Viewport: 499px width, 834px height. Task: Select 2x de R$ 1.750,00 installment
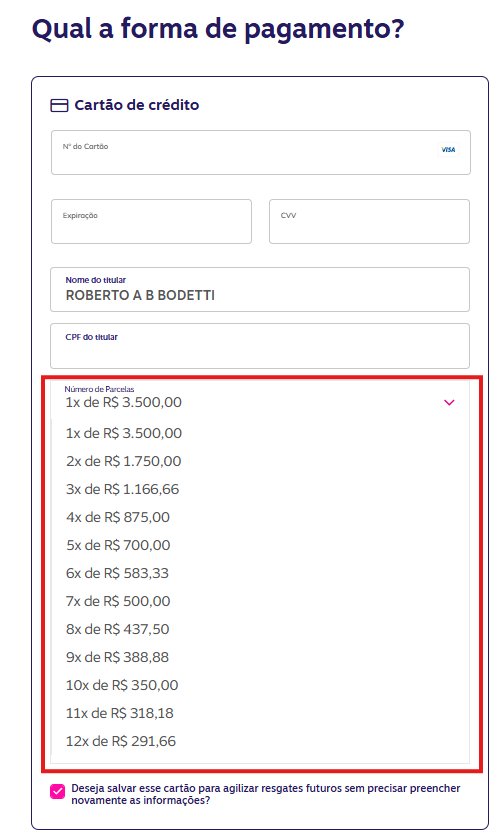point(260,461)
